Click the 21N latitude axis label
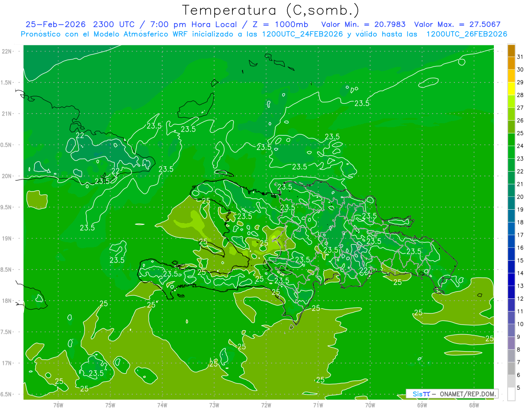The image size is (532, 411). (6, 114)
